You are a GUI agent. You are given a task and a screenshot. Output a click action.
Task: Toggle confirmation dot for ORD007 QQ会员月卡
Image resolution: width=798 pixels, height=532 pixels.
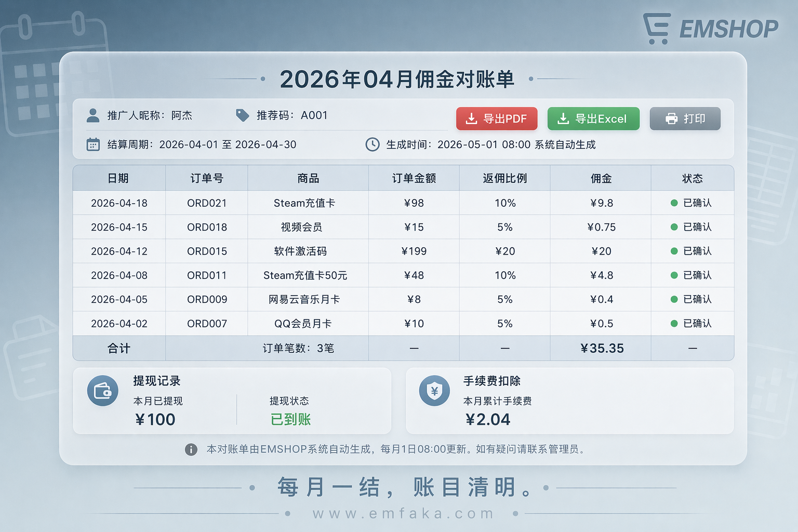coord(673,323)
